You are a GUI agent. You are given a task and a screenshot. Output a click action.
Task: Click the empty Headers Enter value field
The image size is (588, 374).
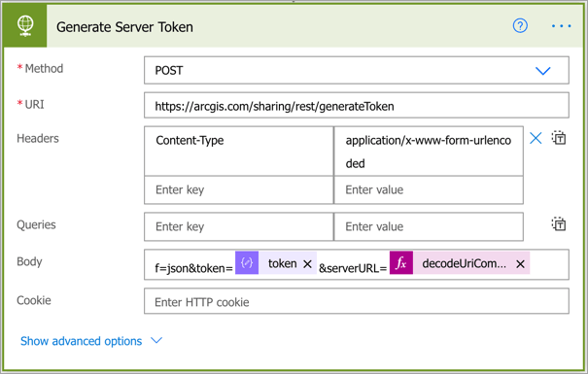[429, 190]
